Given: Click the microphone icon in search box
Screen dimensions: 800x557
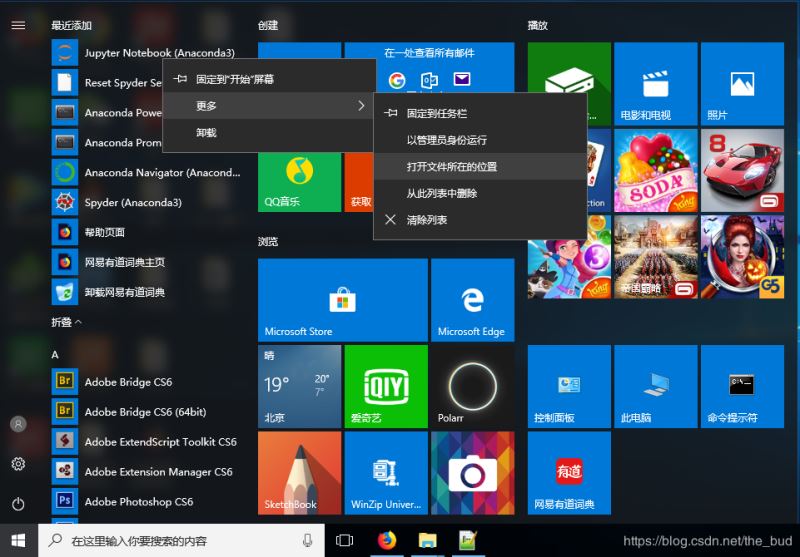Looking at the screenshot, I should pos(308,541).
